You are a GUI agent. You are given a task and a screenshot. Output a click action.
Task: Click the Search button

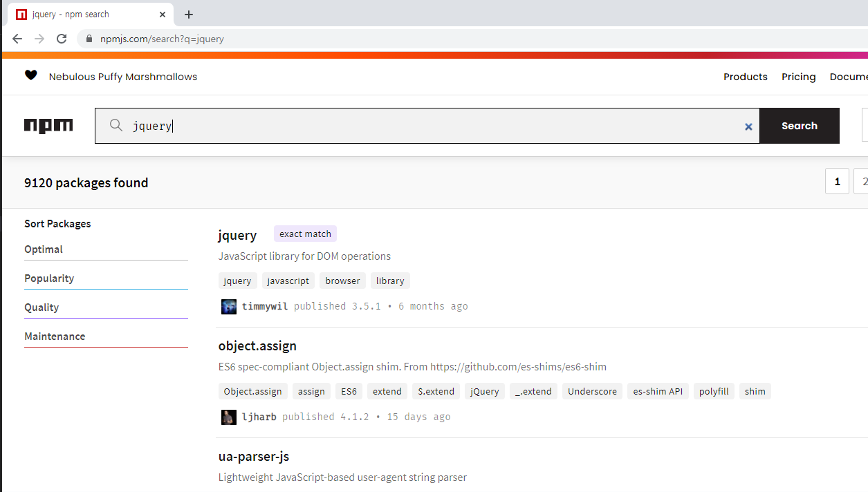pyautogui.click(x=800, y=126)
